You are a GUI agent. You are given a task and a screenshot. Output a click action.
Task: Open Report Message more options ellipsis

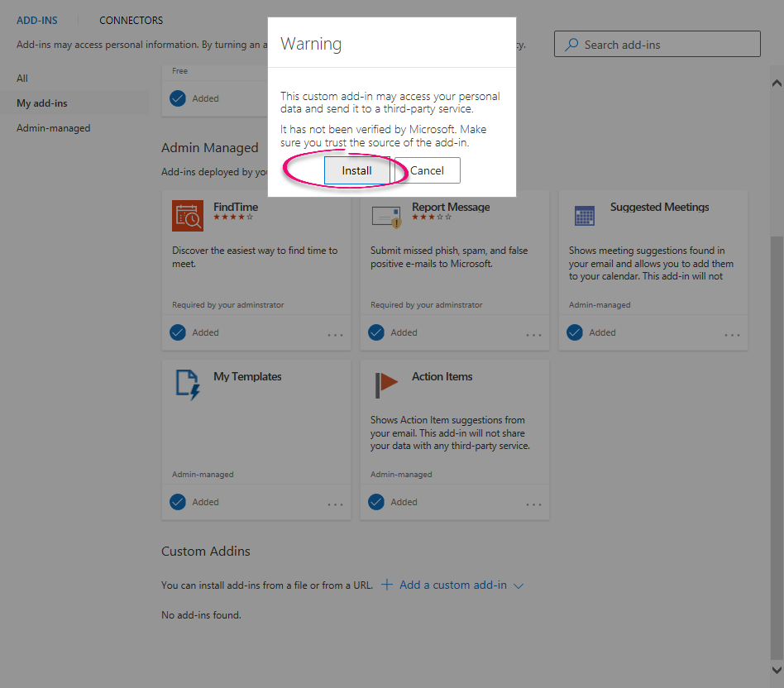click(533, 335)
